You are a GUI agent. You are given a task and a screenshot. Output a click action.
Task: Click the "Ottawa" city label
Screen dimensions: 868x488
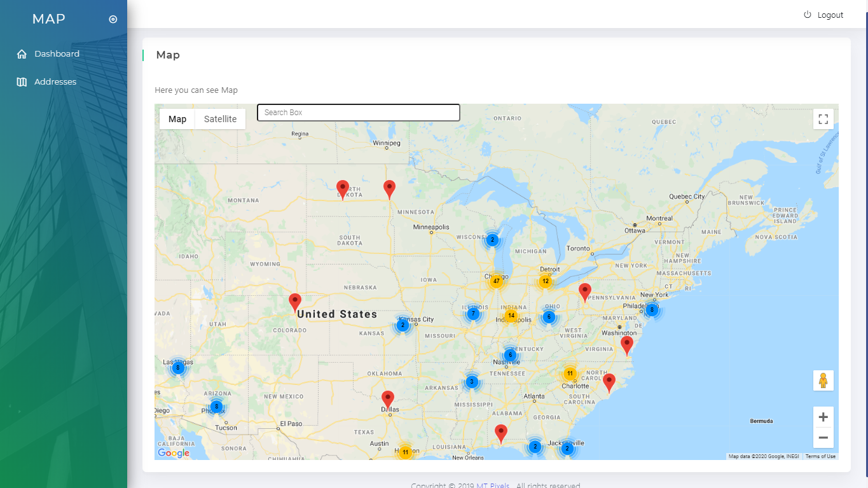(x=633, y=230)
